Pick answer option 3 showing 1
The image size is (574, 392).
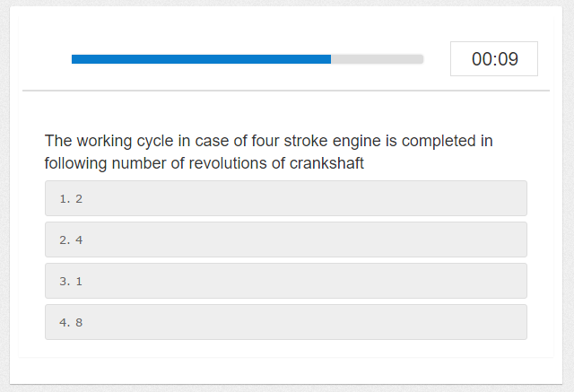[285, 281]
